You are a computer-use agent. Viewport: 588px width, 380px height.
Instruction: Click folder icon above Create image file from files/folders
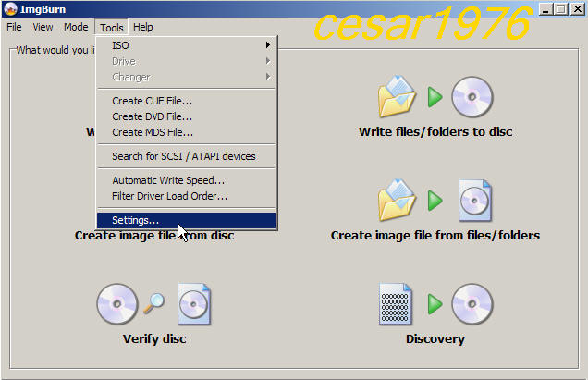[397, 200]
